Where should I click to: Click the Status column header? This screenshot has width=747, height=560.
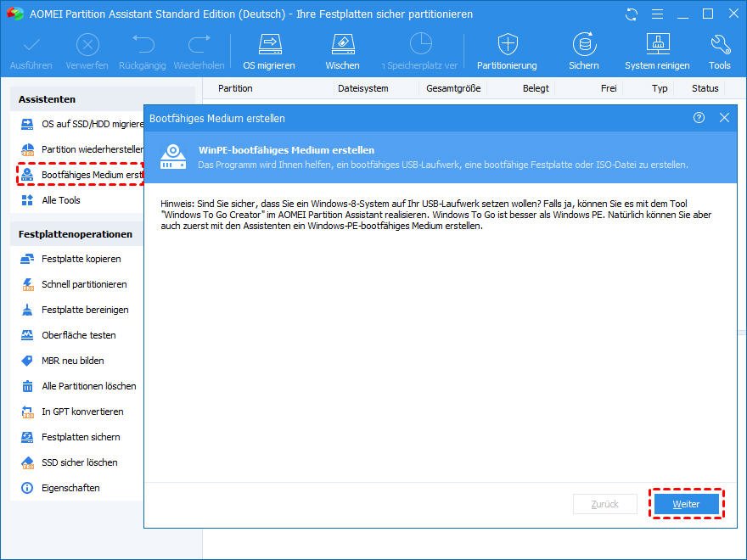coord(705,88)
